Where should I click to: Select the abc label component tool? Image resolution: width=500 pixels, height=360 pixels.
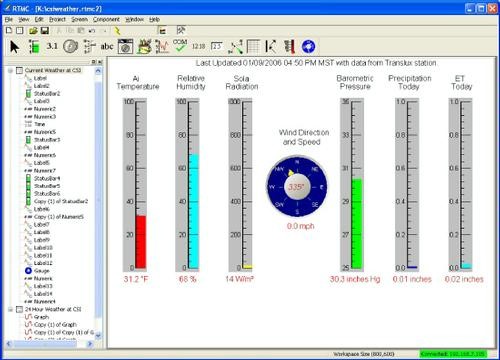click(x=107, y=46)
